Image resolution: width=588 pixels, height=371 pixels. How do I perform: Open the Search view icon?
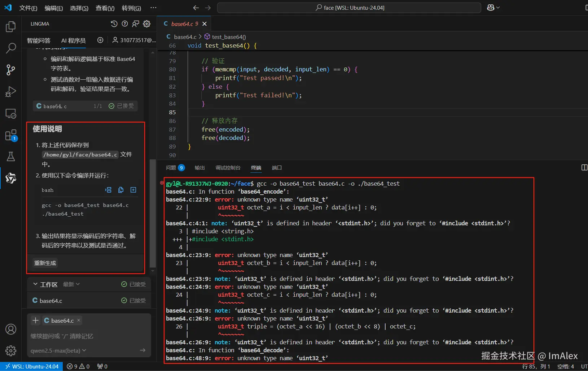pos(11,48)
